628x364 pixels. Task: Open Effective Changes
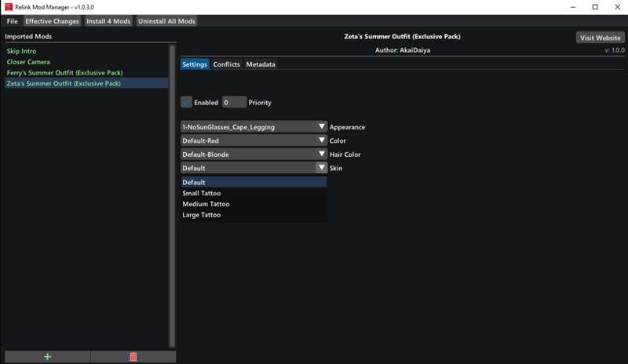click(x=52, y=21)
